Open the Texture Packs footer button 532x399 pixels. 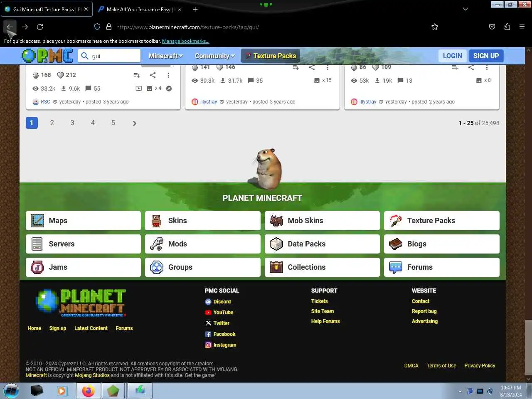click(442, 221)
